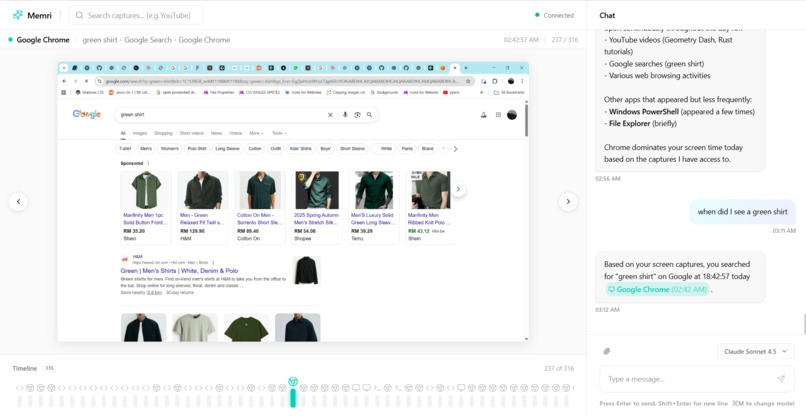This screenshot has width=806, height=416.
Task: Select the Images tab in Google results
Action: pos(140,133)
